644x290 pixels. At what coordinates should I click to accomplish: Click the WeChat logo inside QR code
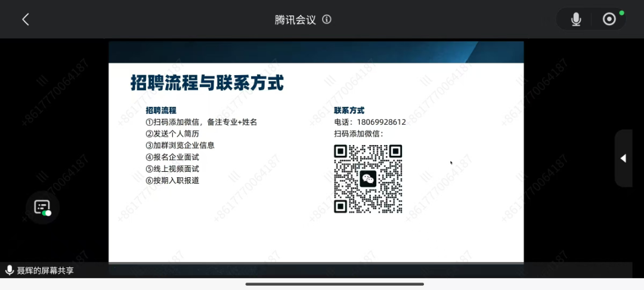tap(368, 178)
